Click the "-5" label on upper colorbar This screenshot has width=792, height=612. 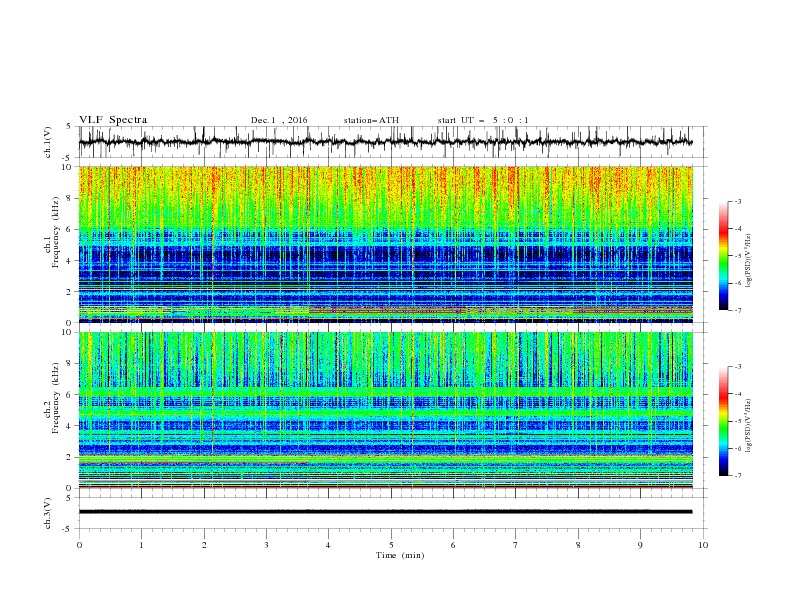(x=738, y=256)
